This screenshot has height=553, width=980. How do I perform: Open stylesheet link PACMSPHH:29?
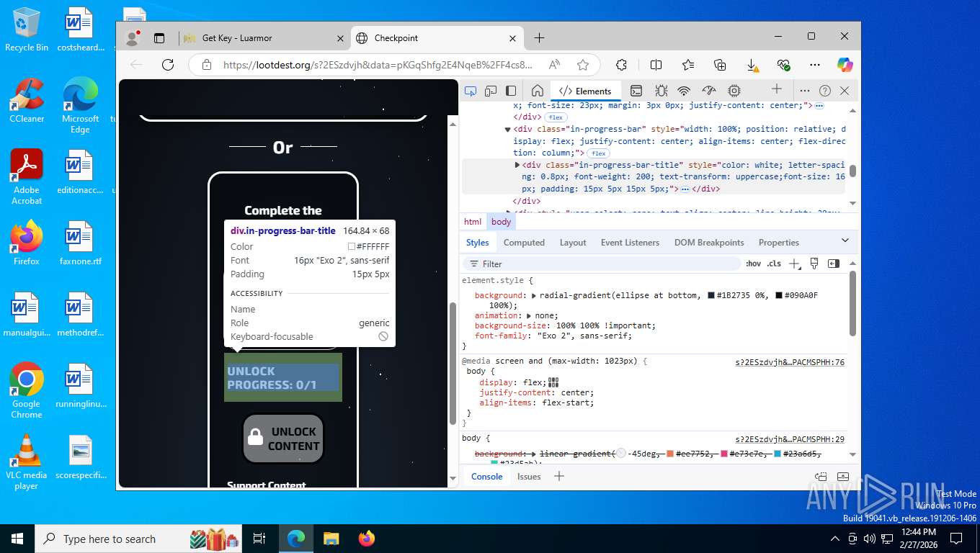click(790, 439)
